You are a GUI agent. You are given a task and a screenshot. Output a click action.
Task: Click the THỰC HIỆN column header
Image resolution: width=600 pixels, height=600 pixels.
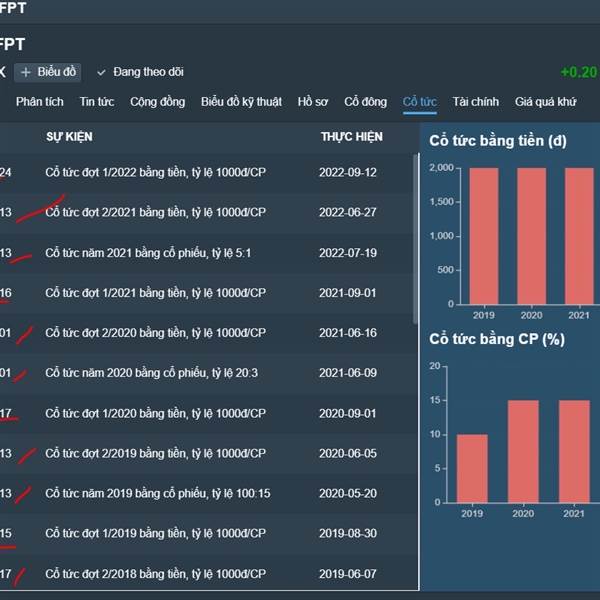[352, 137]
